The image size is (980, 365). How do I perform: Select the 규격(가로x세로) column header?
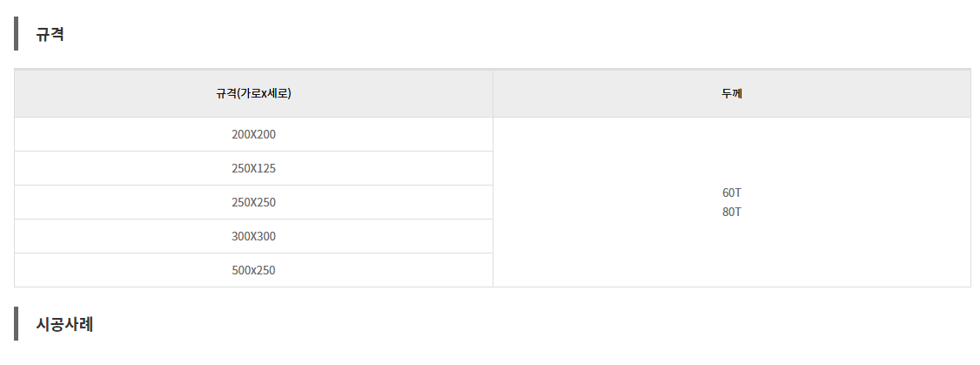(x=253, y=94)
